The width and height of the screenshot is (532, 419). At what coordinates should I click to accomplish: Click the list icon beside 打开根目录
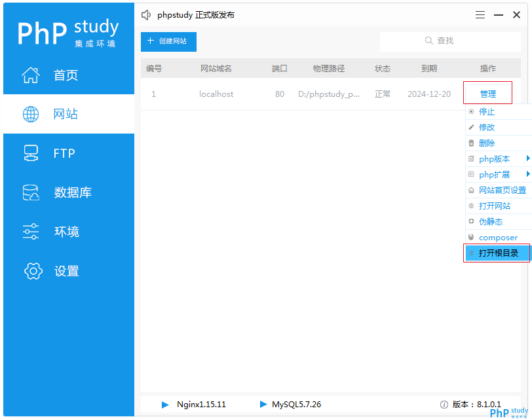click(x=471, y=253)
